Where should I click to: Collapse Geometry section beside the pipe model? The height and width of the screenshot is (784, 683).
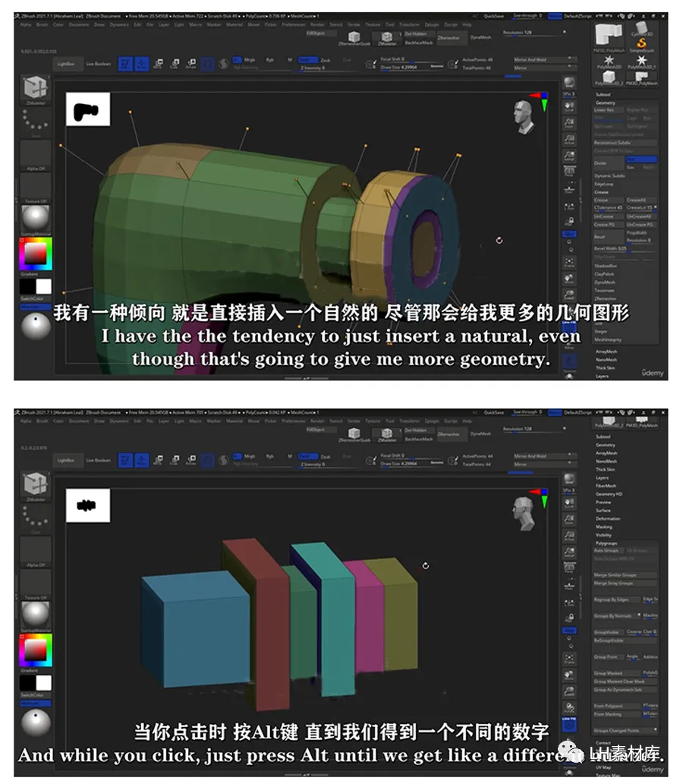[x=605, y=102]
